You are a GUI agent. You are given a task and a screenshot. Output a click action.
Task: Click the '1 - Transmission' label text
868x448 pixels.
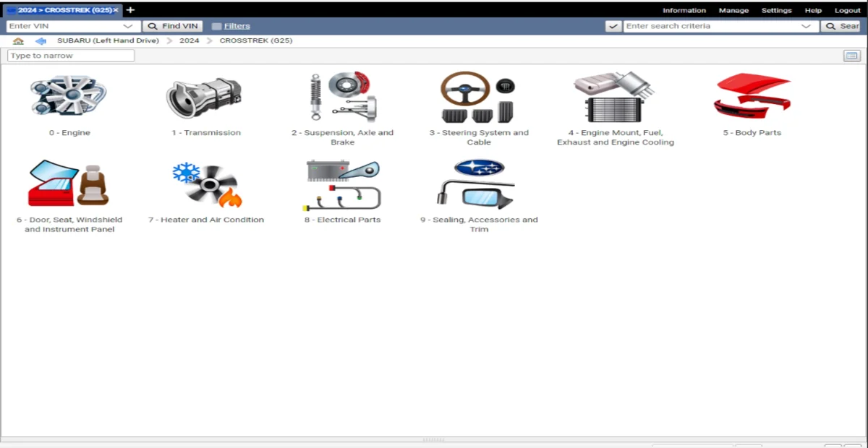coord(206,133)
